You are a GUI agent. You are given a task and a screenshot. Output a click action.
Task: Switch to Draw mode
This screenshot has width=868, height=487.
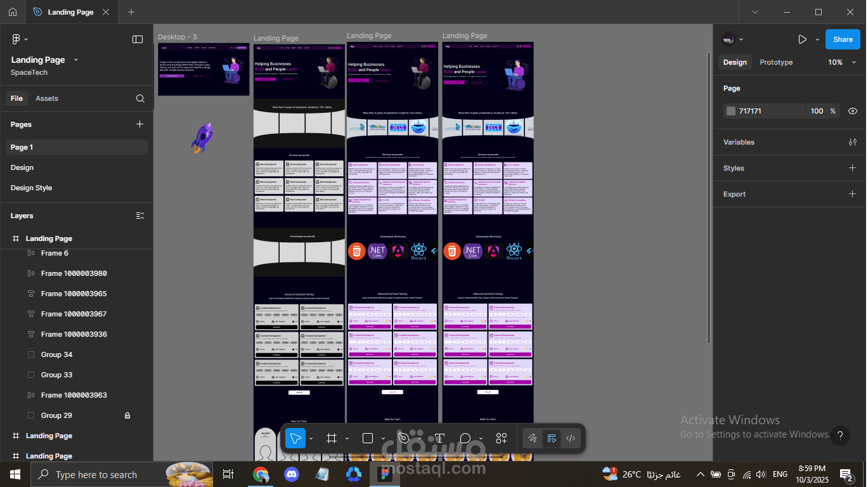pos(533,438)
